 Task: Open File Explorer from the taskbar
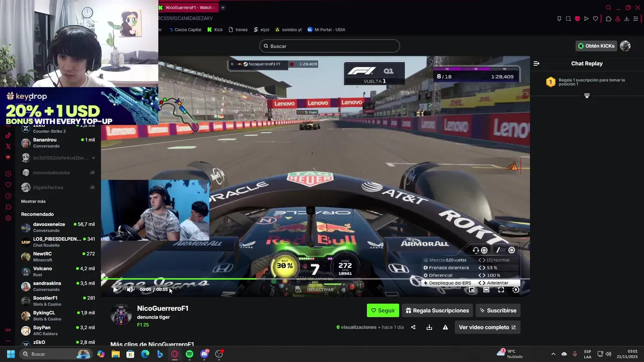pos(116,354)
